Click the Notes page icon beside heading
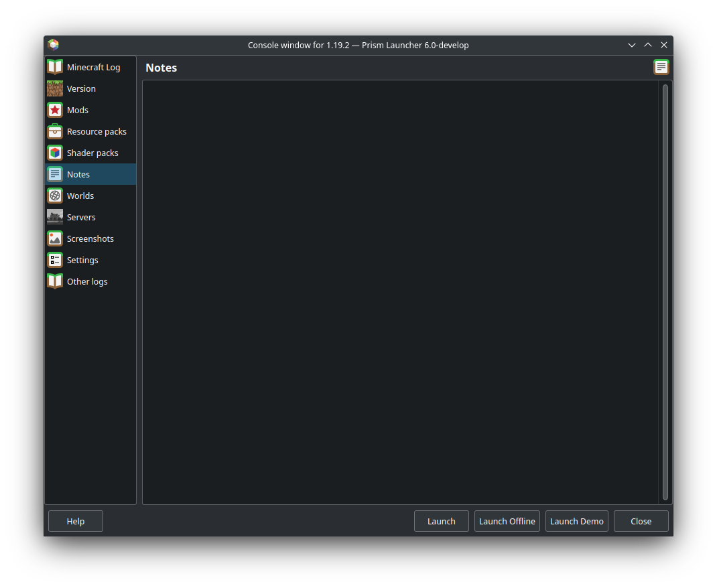This screenshot has width=717, height=588. click(661, 67)
